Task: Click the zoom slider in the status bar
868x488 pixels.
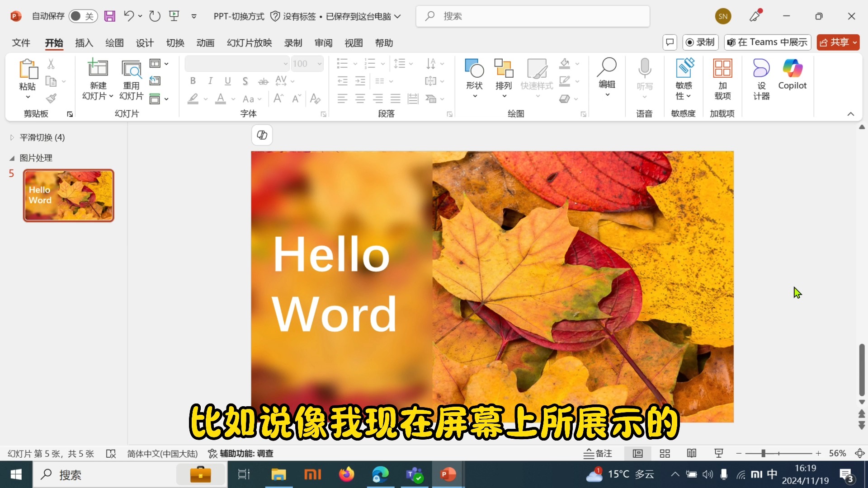Action: [763, 453]
